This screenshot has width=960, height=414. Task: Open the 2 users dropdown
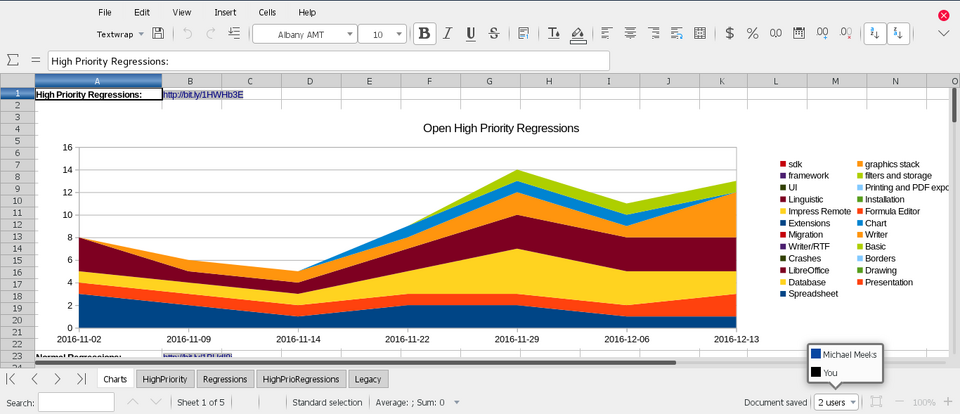point(835,402)
